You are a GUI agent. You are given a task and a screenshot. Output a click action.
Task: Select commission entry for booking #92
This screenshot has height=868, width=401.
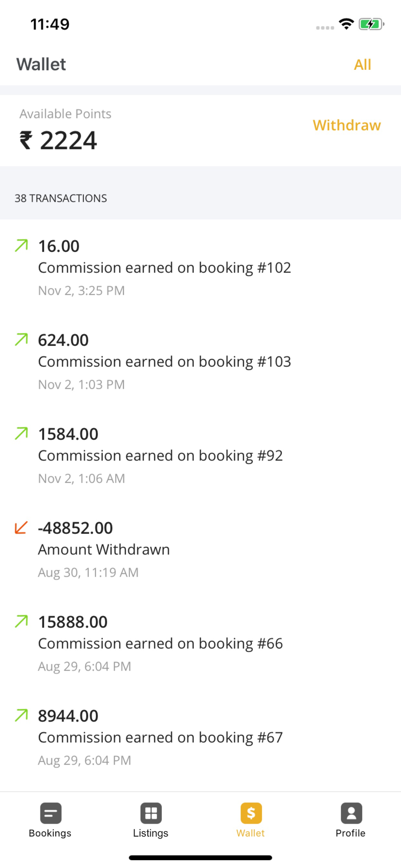[x=160, y=456]
